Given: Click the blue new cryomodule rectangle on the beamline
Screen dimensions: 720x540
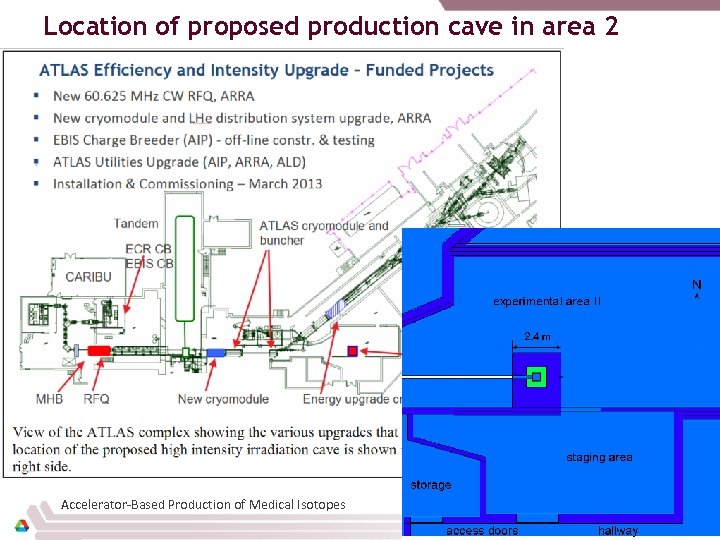Looking at the screenshot, I should click(215, 352).
